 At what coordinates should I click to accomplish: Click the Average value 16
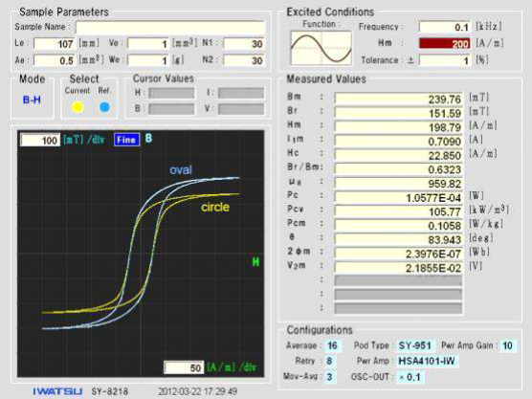tap(332, 345)
